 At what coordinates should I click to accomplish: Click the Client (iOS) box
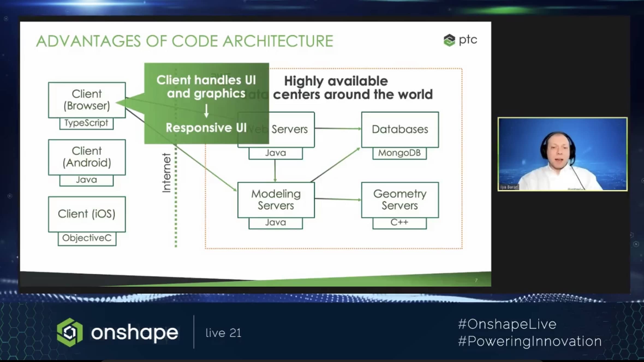[87, 214]
